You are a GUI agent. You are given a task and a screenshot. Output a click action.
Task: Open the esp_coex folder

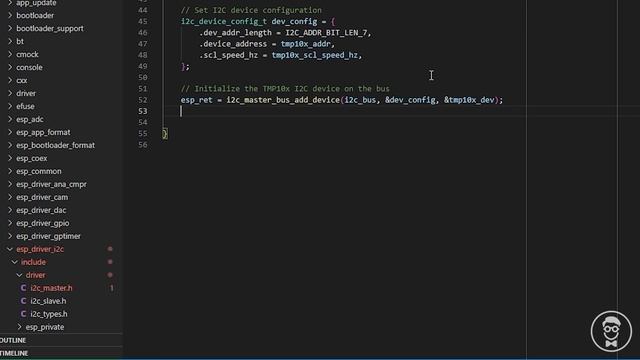pyautogui.click(x=31, y=158)
